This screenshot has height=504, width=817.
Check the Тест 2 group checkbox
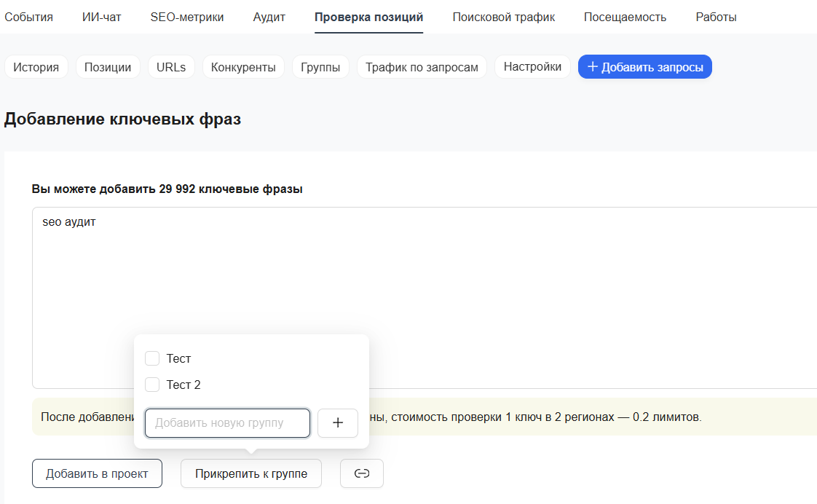tap(152, 385)
